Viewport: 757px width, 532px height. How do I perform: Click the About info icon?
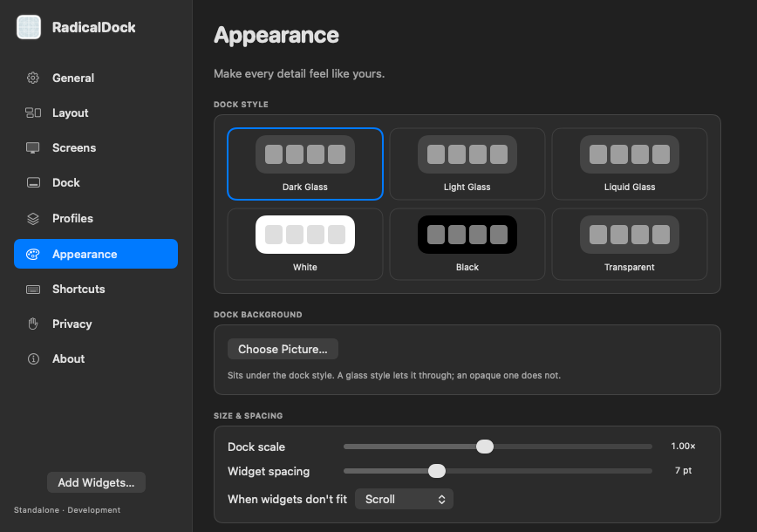tap(33, 358)
